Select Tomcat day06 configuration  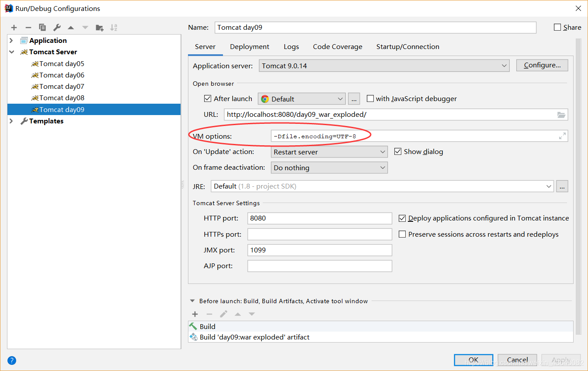click(94, 75)
